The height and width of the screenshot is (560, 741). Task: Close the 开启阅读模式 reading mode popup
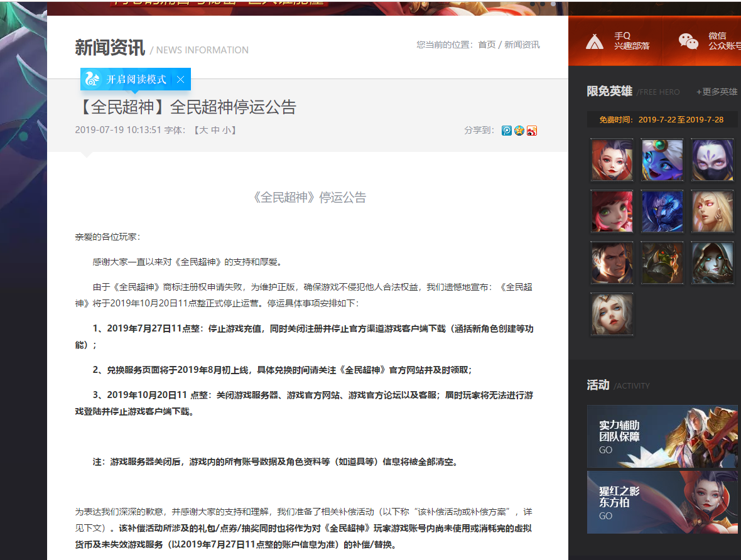180,79
